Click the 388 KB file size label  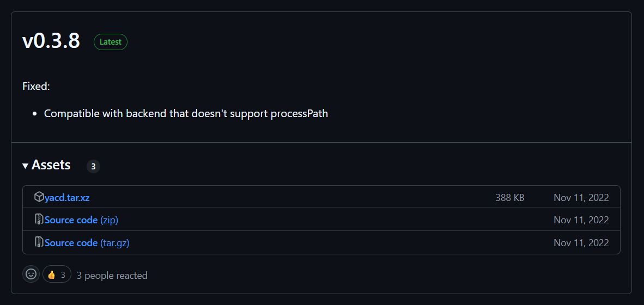coord(509,198)
